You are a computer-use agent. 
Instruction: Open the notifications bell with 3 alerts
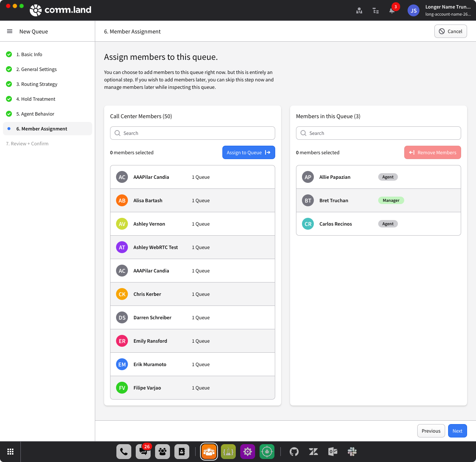(392, 10)
